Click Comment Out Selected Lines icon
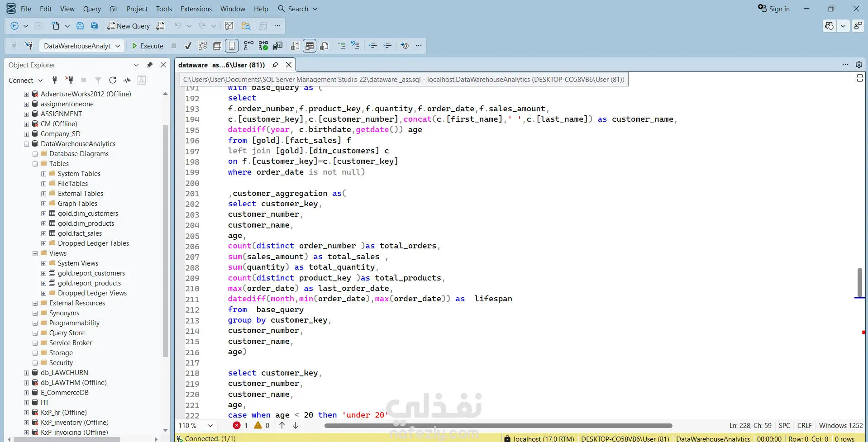 [x=341, y=46]
